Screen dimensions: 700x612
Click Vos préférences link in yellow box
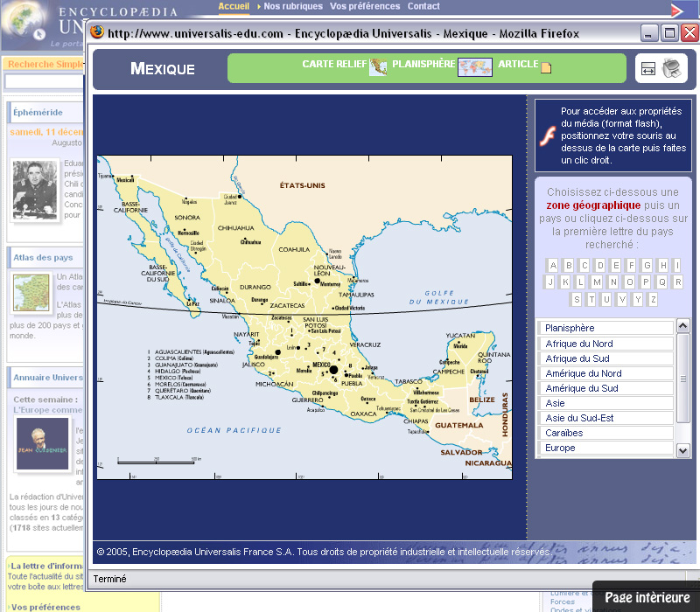click(45, 607)
